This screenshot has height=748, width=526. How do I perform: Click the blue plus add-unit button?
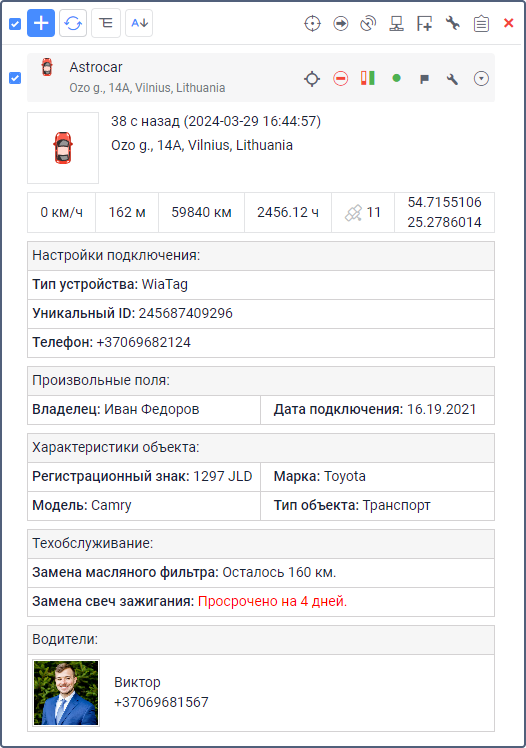click(x=41, y=23)
